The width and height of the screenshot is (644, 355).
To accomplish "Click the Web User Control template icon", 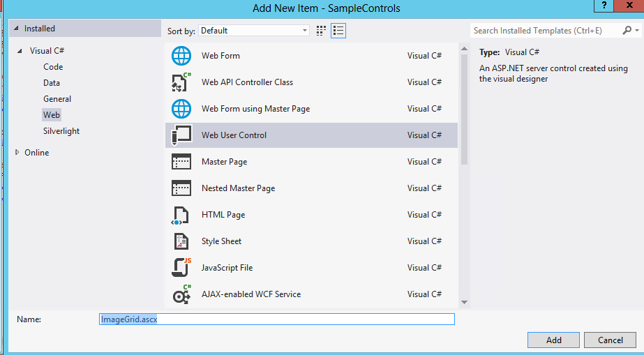I will coord(181,135).
